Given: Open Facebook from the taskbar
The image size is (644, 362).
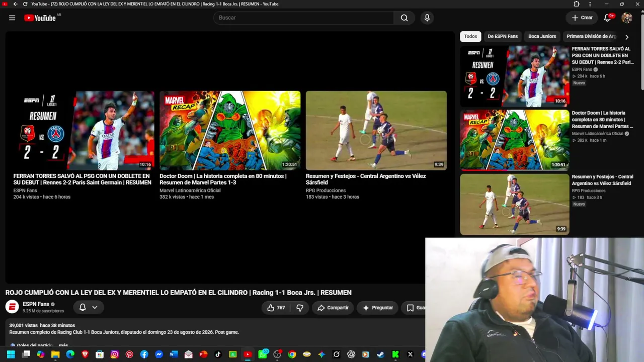Looking at the screenshot, I should [x=144, y=354].
